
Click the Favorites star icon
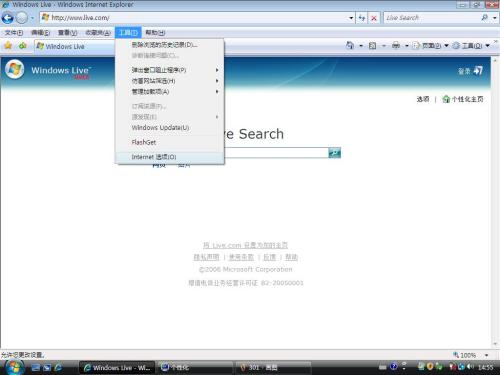pyautogui.click(x=8, y=46)
